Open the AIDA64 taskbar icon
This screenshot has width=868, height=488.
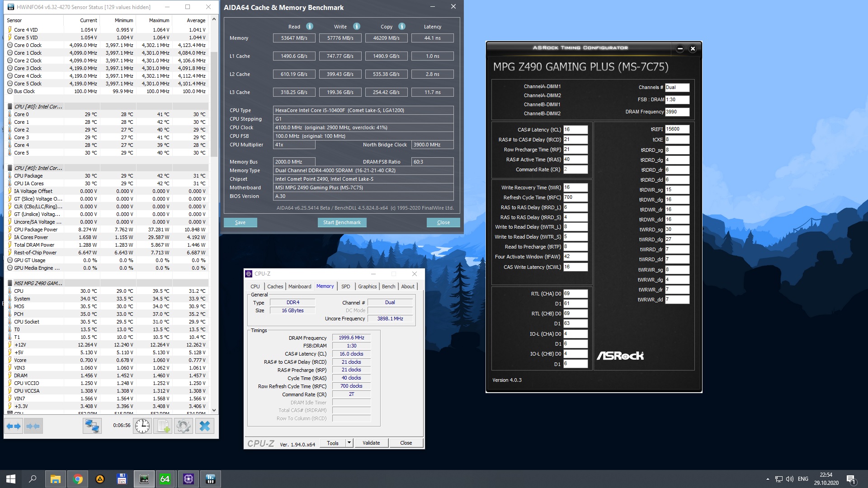(x=165, y=479)
